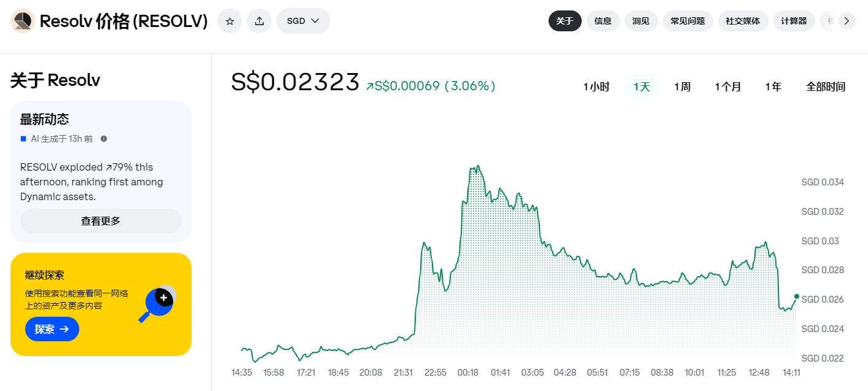Click the share upload icon

click(x=259, y=21)
